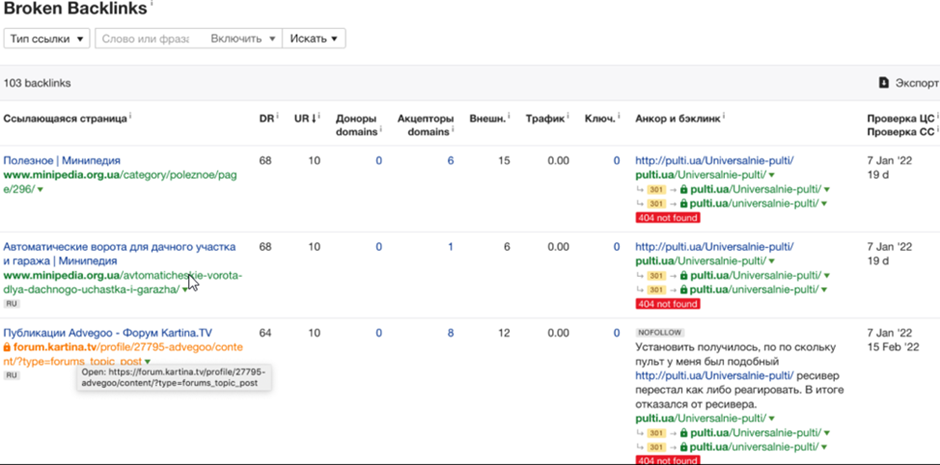The image size is (940, 465).
Task: Click the first 301 redirect badge in row one
Action: click(656, 189)
